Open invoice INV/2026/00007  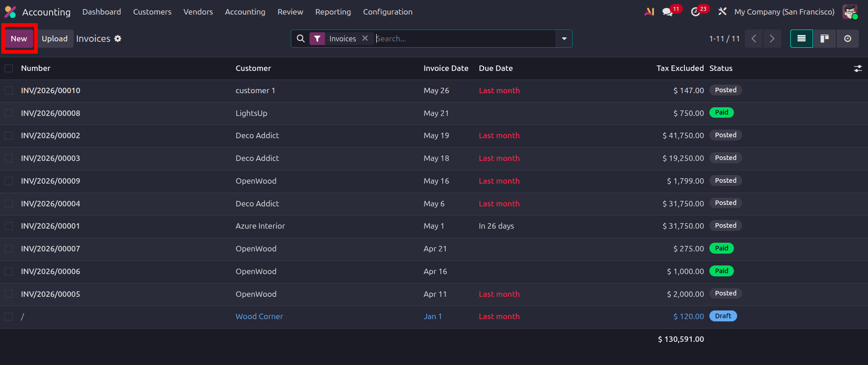(x=50, y=249)
